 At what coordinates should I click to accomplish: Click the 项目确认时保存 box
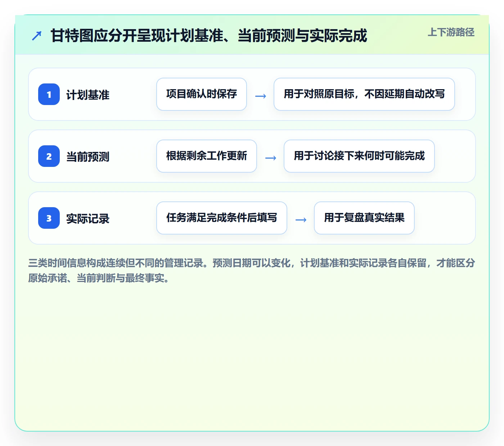tap(202, 94)
